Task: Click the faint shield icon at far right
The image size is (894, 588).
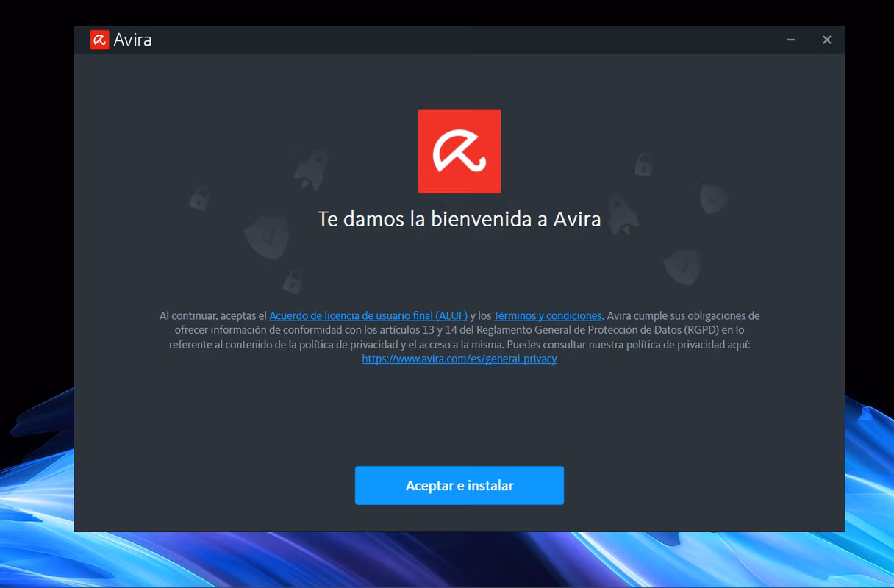Action: point(713,197)
